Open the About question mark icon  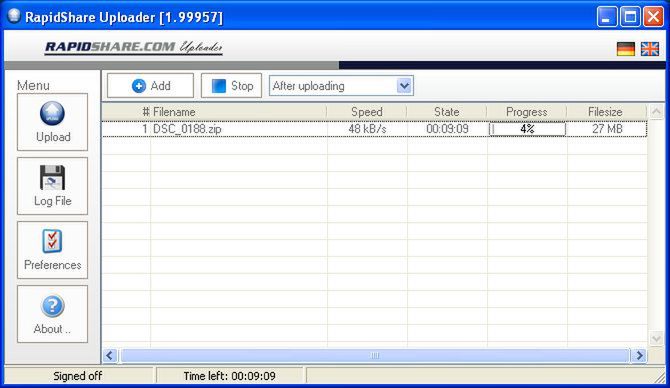[x=52, y=306]
